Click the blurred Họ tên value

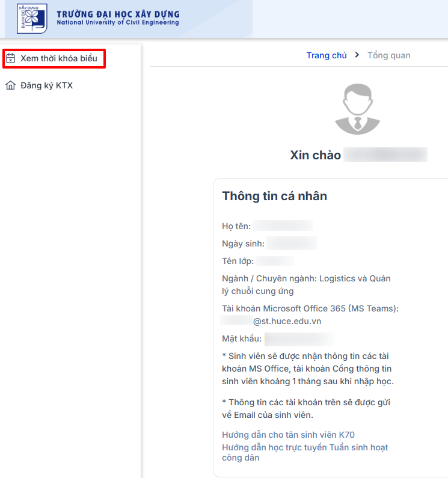coord(283,226)
